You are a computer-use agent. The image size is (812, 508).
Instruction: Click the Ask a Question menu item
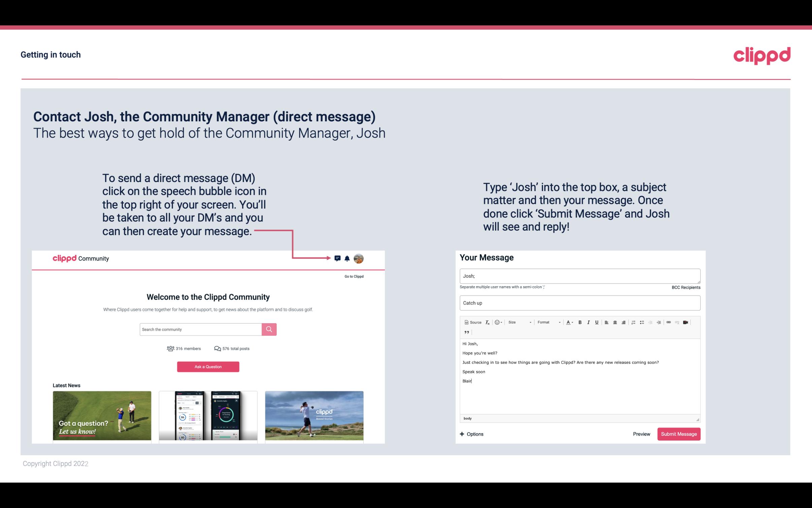(x=208, y=366)
